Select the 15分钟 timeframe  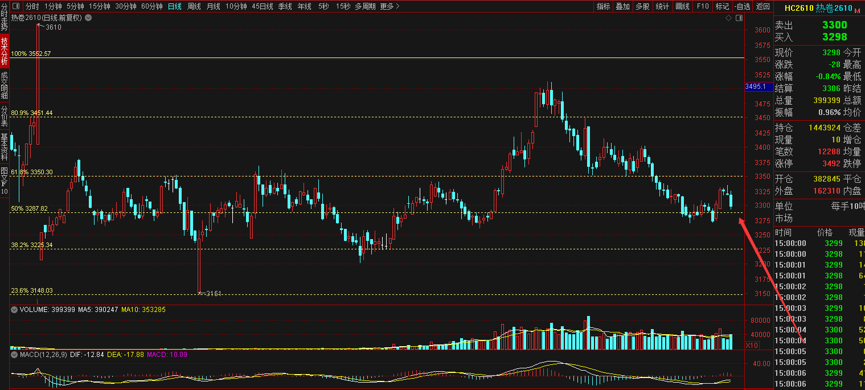[99, 7]
